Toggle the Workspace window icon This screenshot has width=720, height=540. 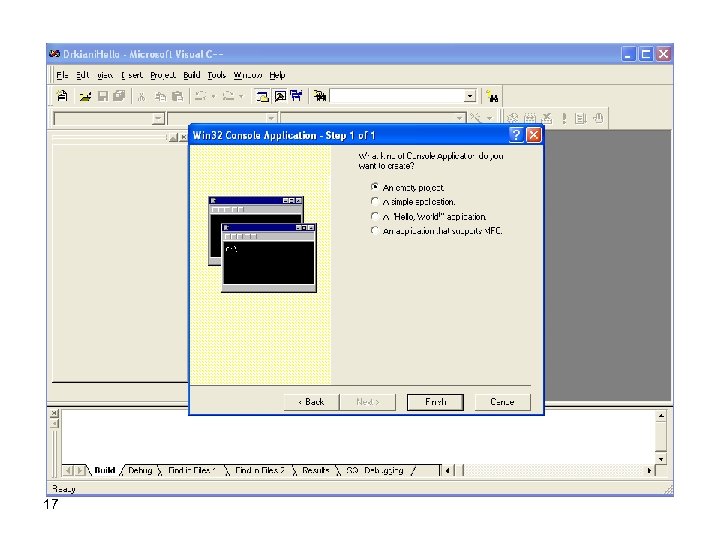[x=262, y=96]
